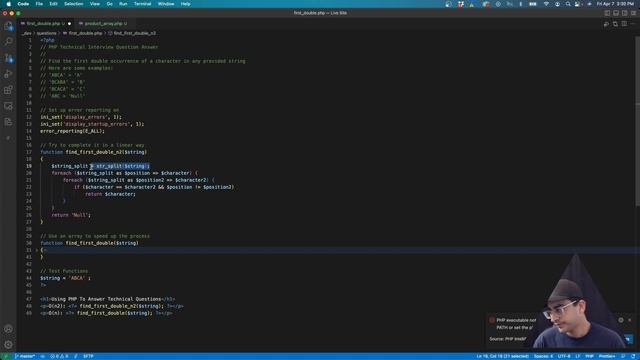
Task: Click the date and time in menu bar
Action: (x=615, y=4)
